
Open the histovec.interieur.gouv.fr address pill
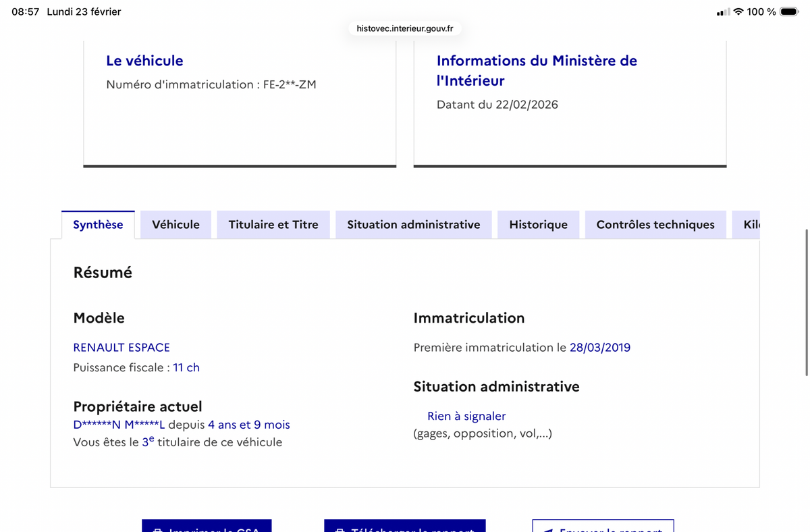tap(404, 28)
